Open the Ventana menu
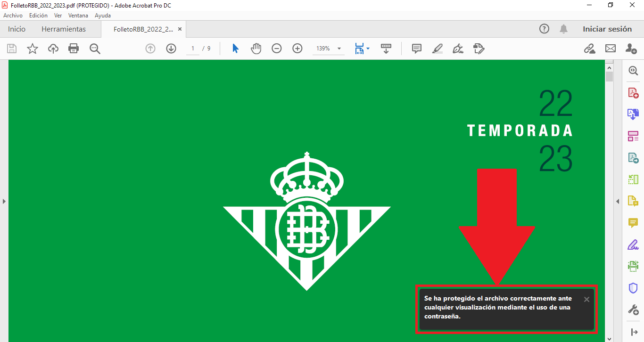Image resolution: width=644 pixels, height=342 pixels. 78,16
